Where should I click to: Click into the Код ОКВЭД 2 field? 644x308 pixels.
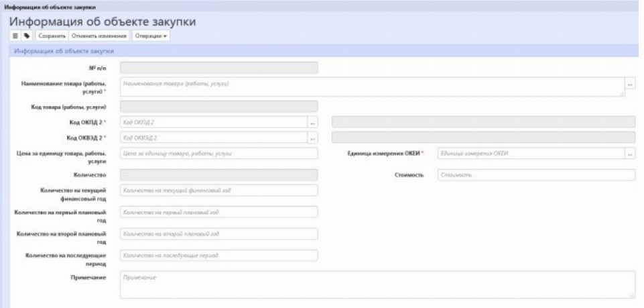[x=213, y=138]
